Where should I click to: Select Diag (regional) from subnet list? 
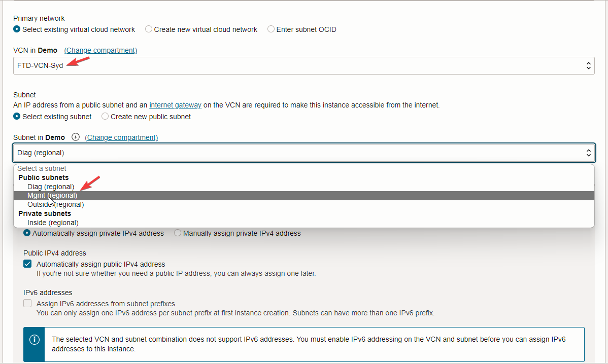coord(51,187)
